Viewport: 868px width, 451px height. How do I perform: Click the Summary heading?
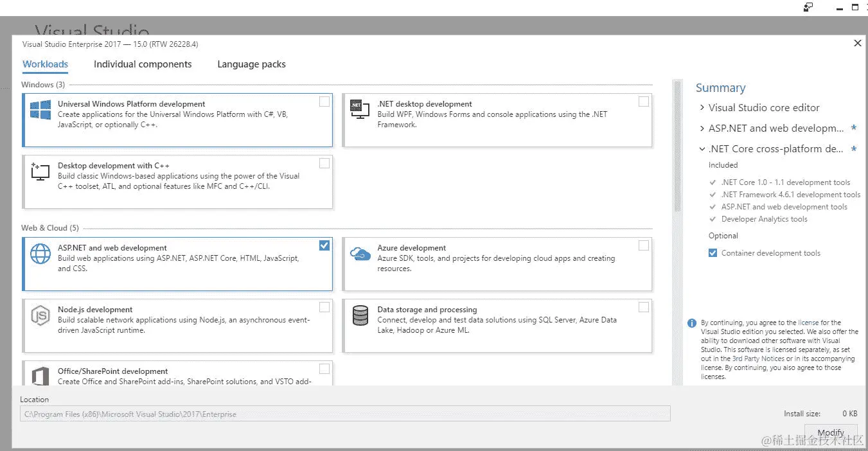[721, 88]
